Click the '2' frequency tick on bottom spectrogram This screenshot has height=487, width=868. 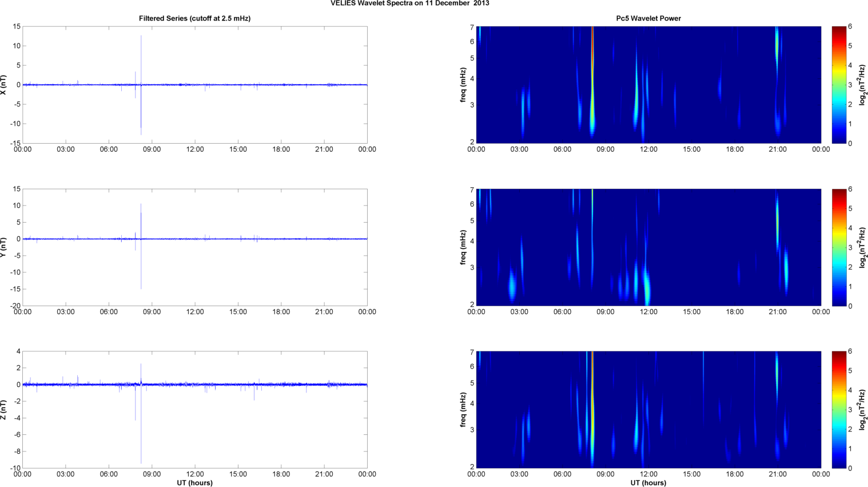[x=472, y=467]
